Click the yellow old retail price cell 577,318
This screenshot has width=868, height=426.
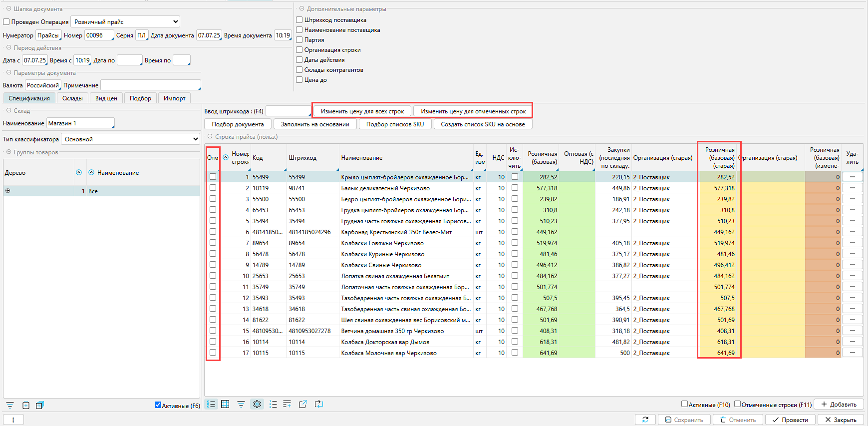(719, 188)
